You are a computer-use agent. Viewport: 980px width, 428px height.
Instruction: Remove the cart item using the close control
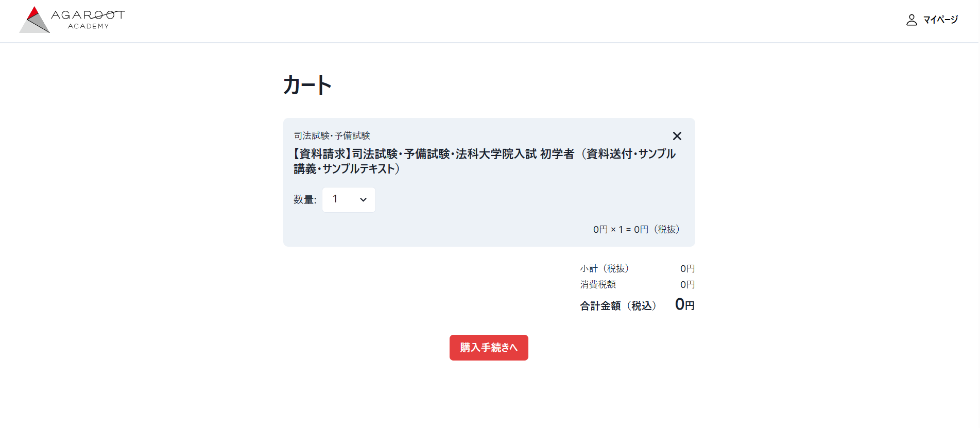pyautogui.click(x=677, y=136)
